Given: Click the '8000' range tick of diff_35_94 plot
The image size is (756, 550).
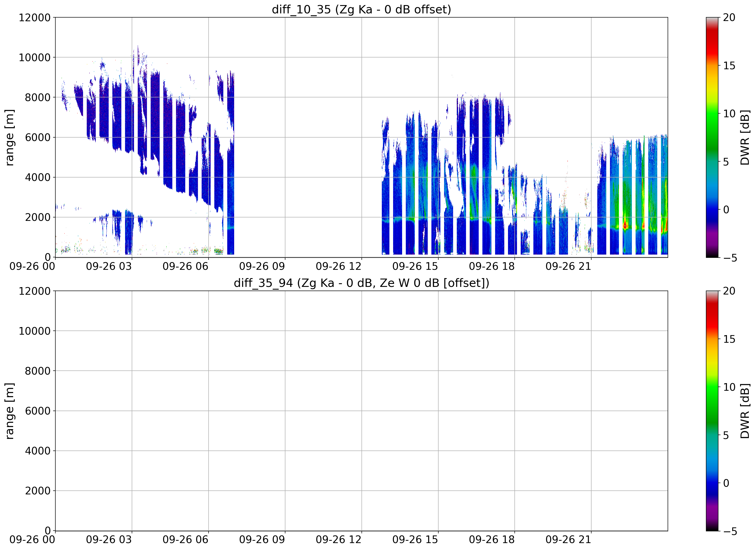Looking at the screenshot, I should [x=38, y=371].
